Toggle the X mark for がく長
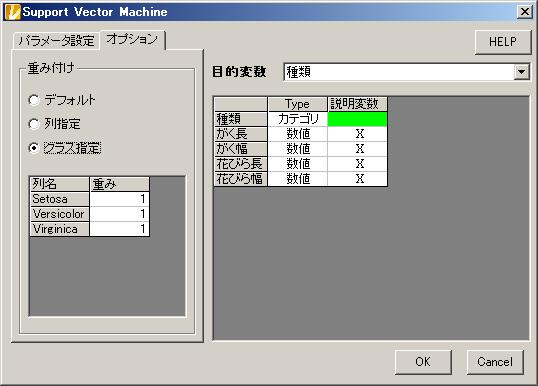The width and height of the screenshot is (538, 386). point(358,134)
